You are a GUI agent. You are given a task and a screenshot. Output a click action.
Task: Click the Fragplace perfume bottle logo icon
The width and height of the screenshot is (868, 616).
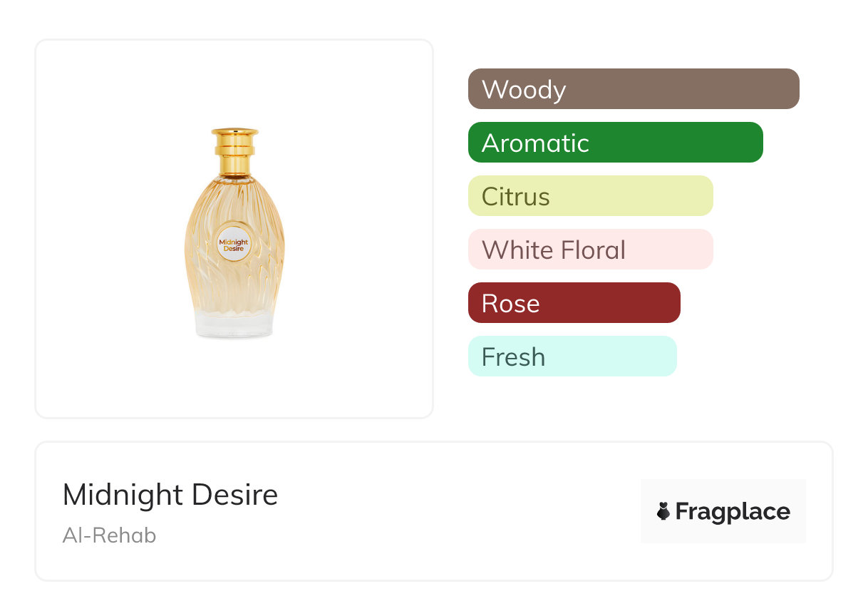point(663,511)
